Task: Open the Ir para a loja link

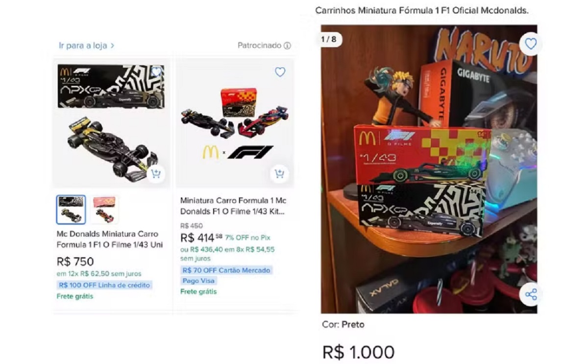Action: coord(87,46)
